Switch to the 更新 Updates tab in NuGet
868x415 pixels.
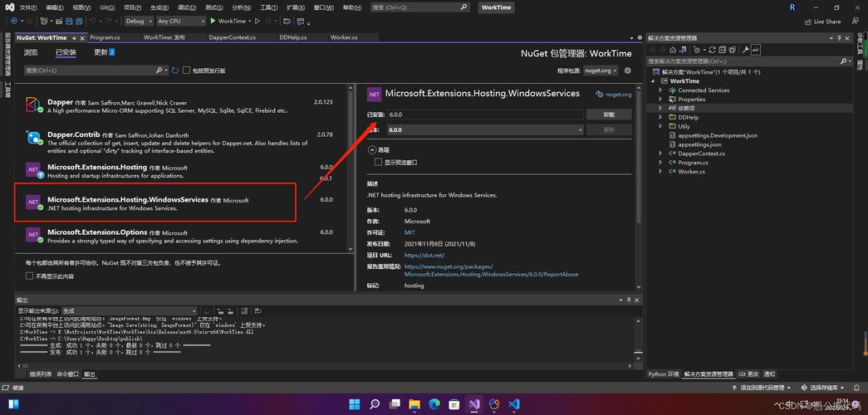tap(104, 52)
